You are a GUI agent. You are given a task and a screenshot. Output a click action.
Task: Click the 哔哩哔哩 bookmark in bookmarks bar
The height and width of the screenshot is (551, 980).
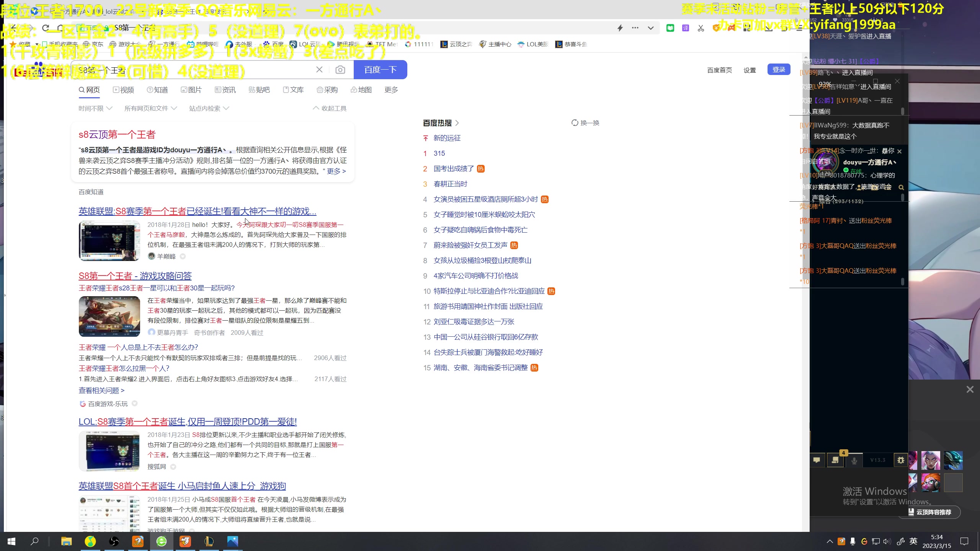pyautogui.click(x=203, y=44)
